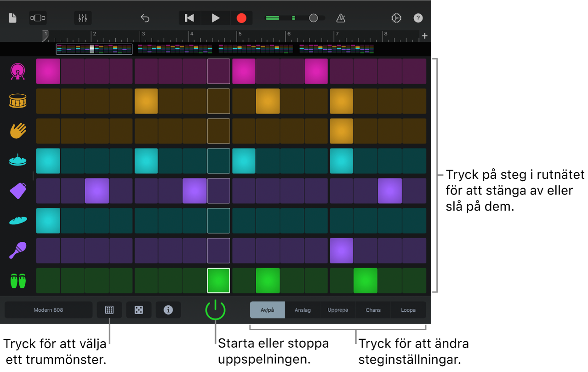The width and height of the screenshot is (588, 372).
Task: Enable the metronome
Action: [340, 18]
